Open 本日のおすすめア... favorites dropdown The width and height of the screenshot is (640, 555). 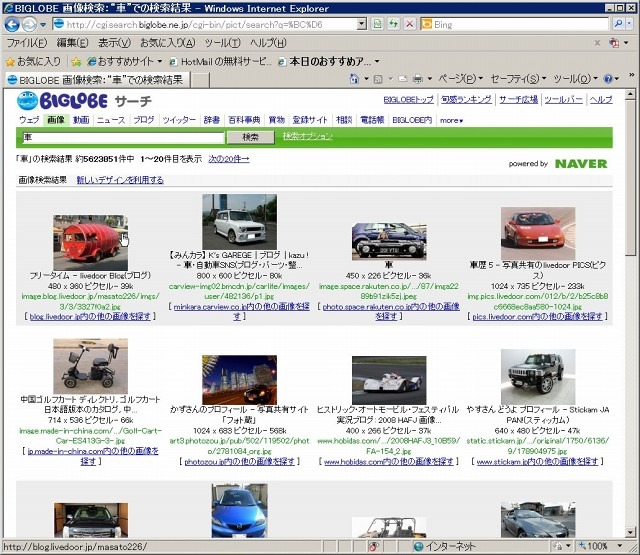(x=329, y=62)
